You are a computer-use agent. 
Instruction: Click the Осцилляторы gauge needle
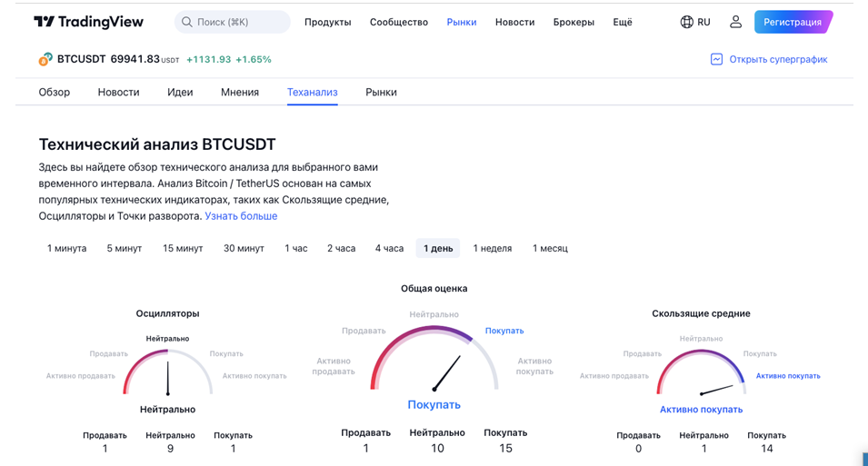(x=168, y=378)
